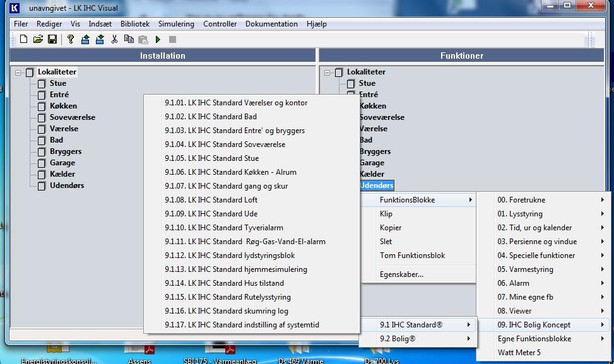Select 9.1.10. LK IHC Standard Tyverialarm
This screenshot has height=364, width=614.
pyautogui.click(x=224, y=228)
